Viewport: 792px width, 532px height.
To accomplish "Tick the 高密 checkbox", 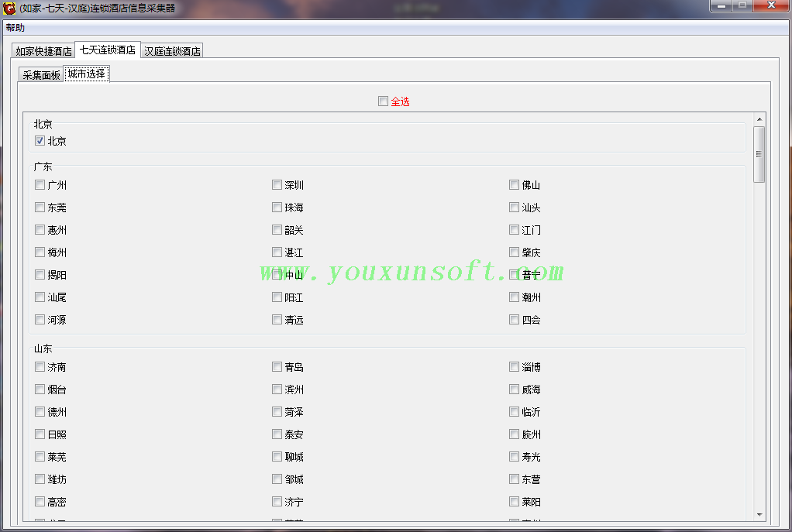I will click(x=40, y=502).
